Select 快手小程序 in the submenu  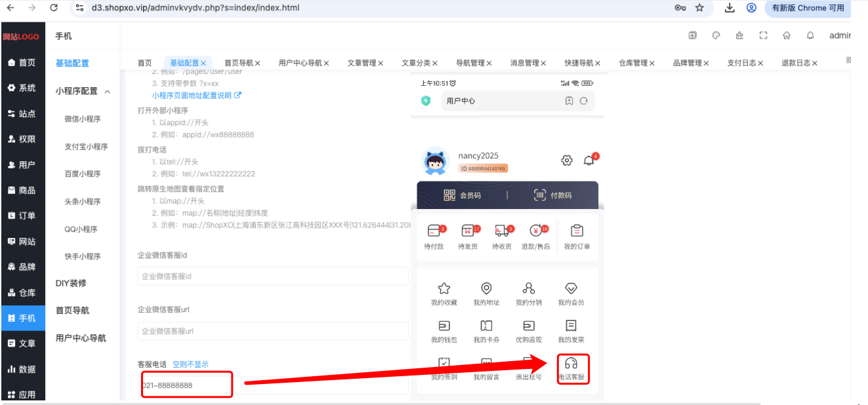pos(83,256)
